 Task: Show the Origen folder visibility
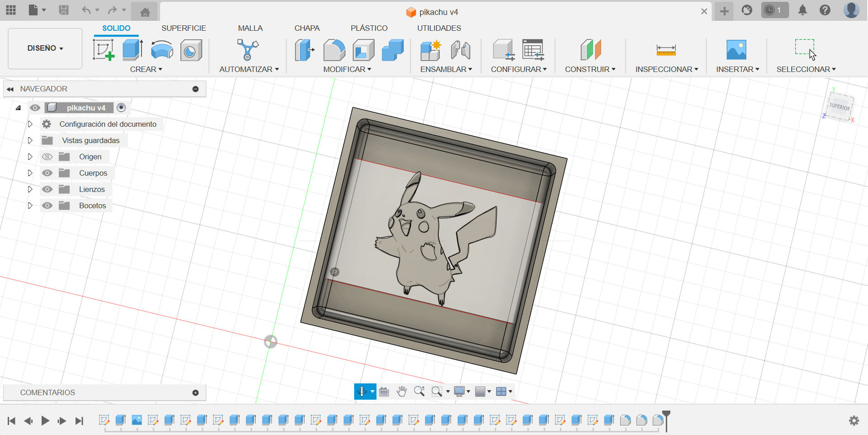point(47,157)
